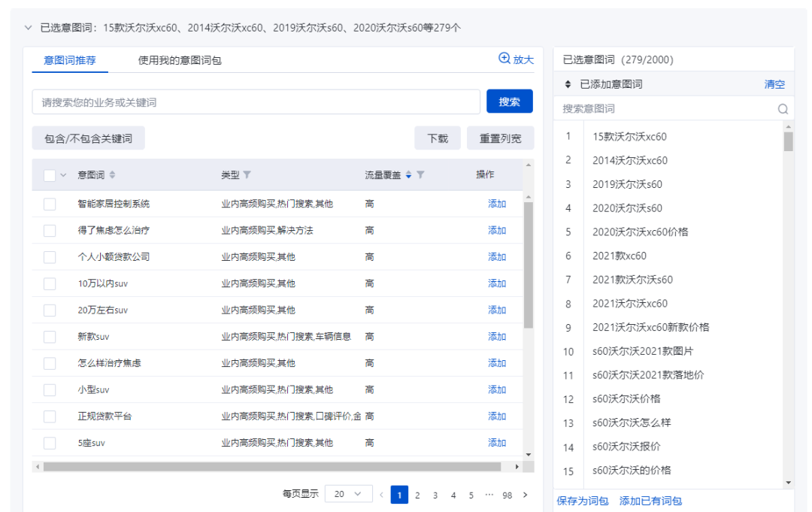The height and width of the screenshot is (512, 812).
Task: Switch to 意图词推荐 tab
Action: [70, 60]
